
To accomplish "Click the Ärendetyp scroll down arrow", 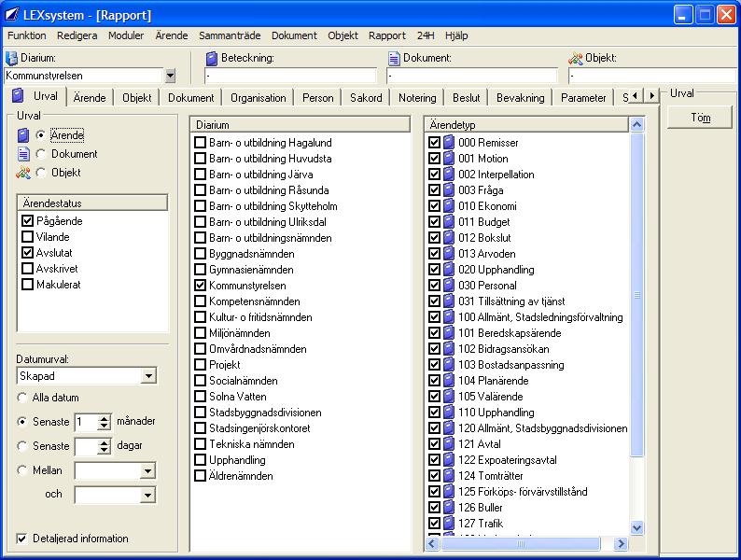I will (x=637, y=528).
